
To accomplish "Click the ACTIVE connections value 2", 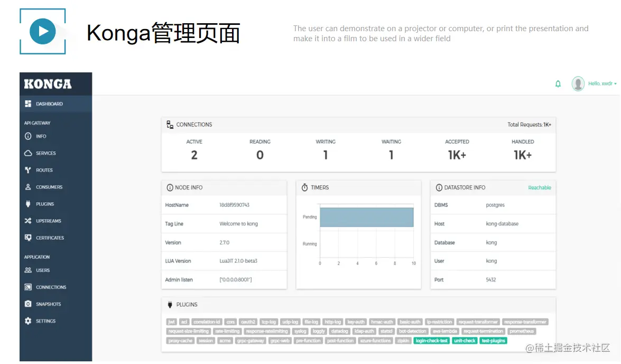I will [194, 155].
